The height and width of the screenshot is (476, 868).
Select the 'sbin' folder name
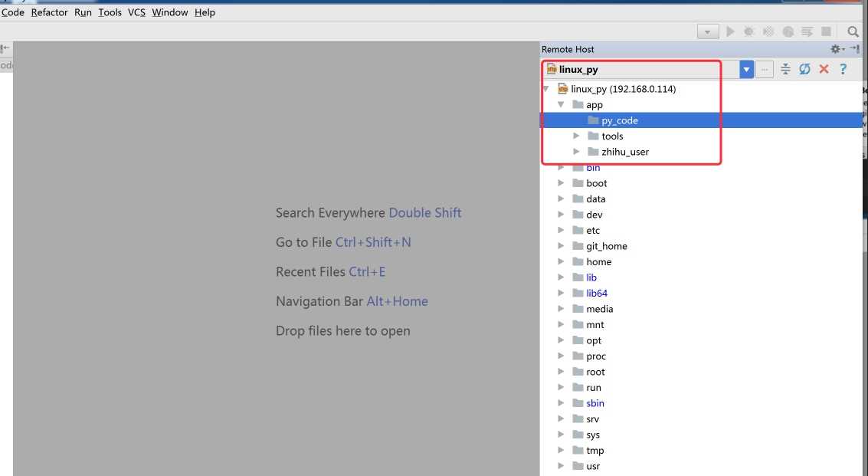coord(595,403)
